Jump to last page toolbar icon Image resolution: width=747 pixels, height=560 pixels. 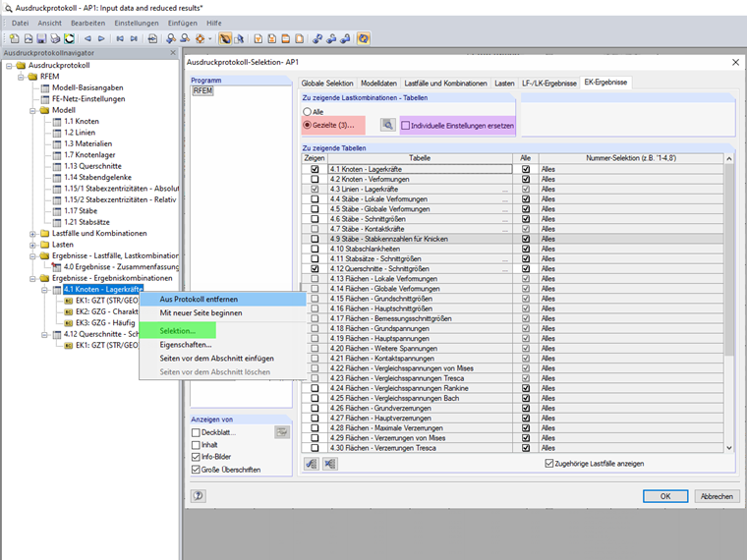pyautogui.click(x=134, y=38)
